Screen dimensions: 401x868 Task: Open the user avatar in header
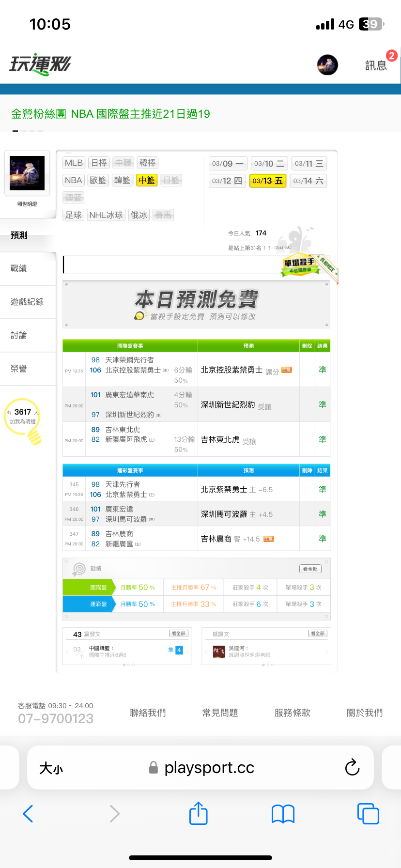coord(327,64)
